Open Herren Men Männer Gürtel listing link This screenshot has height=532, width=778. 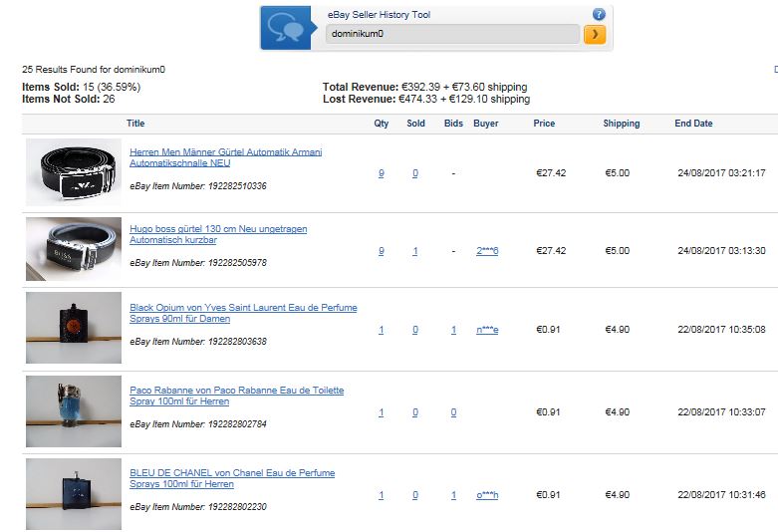point(226,157)
